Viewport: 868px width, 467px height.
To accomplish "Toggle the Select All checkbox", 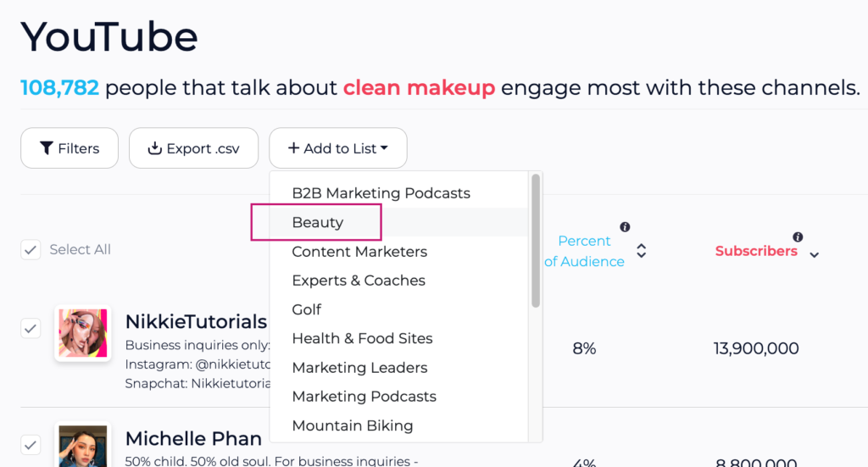I will [x=31, y=250].
